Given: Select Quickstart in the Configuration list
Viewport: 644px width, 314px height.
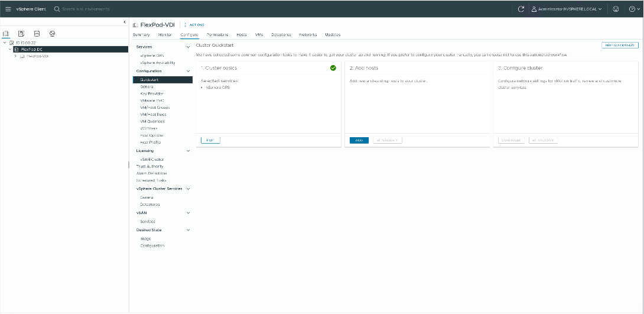Looking at the screenshot, I should click(x=162, y=80).
